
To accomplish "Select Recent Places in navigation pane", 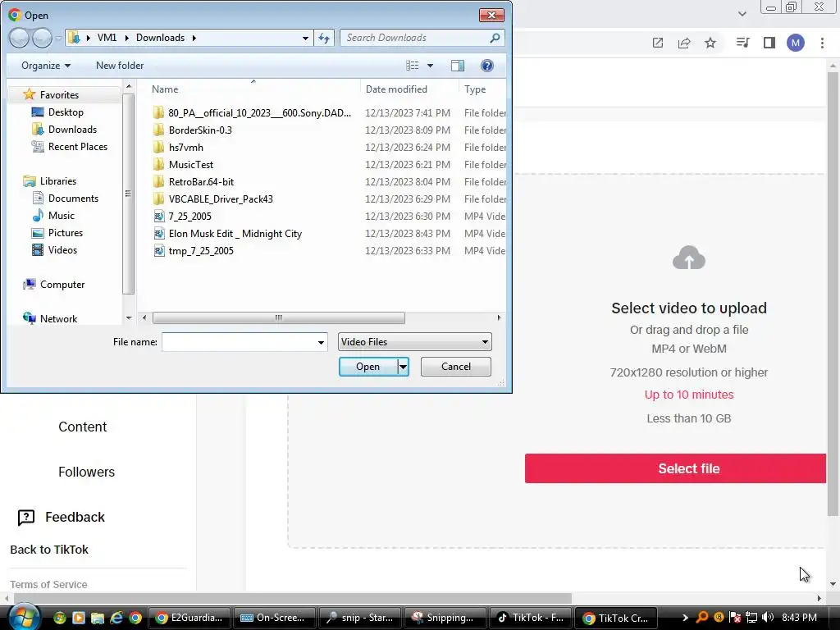I will 70,147.
